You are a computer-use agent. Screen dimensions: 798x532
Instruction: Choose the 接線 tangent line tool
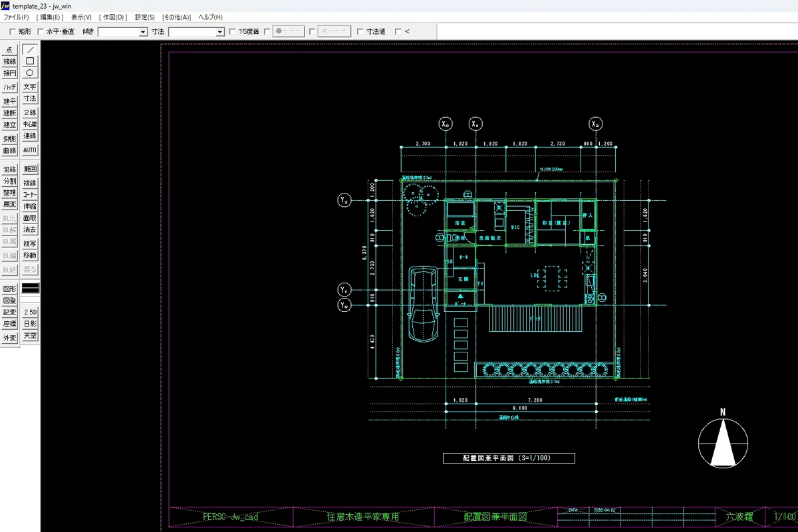pyautogui.click(x=9, y=61)
